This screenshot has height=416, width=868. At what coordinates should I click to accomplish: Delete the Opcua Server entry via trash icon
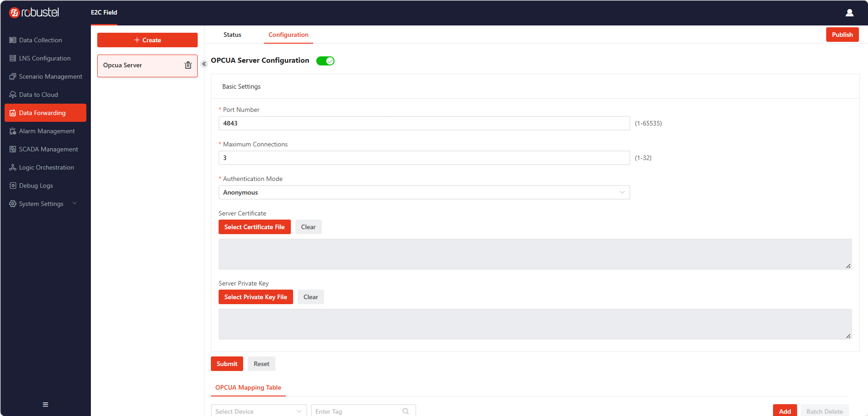click(x=188, y=65)
